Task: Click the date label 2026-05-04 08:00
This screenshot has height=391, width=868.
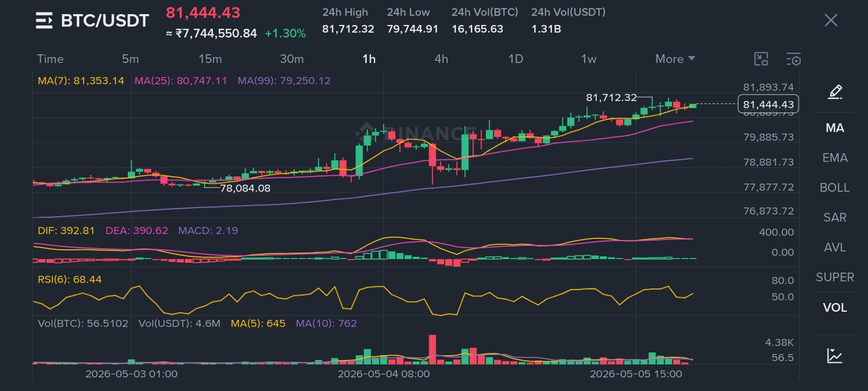Action: click(384, 374)
